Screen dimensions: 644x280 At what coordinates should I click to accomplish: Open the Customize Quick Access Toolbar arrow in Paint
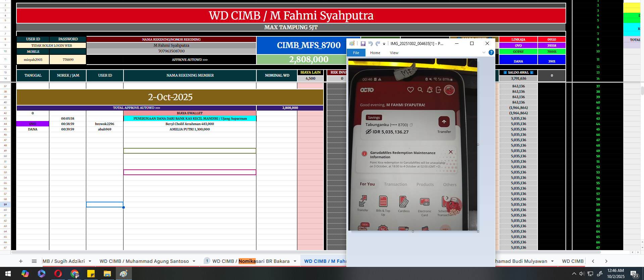[384, 44]
